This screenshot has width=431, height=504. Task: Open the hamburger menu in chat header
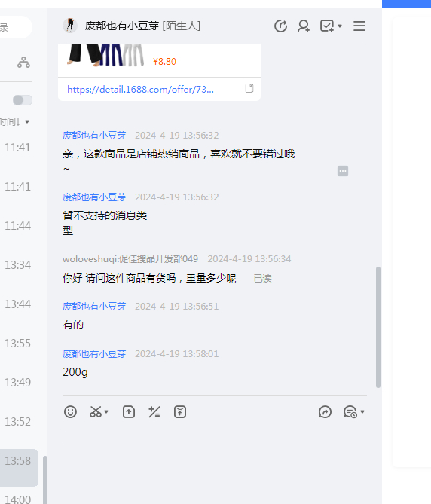point(359,26)
